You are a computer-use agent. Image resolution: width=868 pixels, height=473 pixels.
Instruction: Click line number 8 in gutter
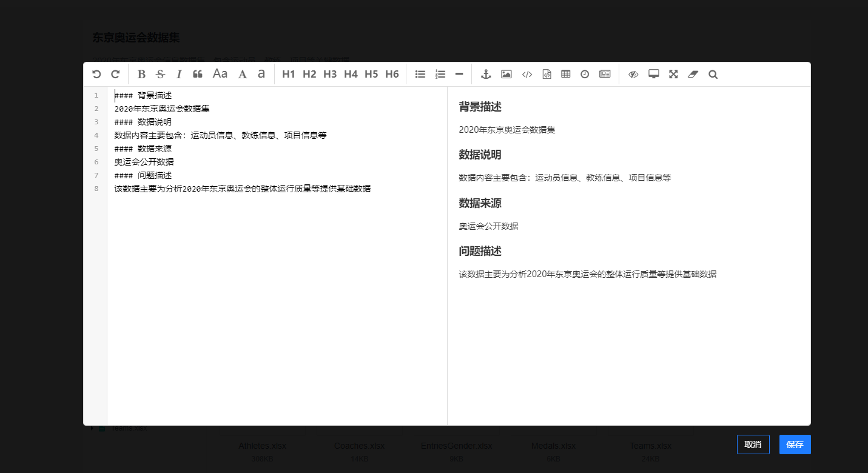click(x=96, y=189)
